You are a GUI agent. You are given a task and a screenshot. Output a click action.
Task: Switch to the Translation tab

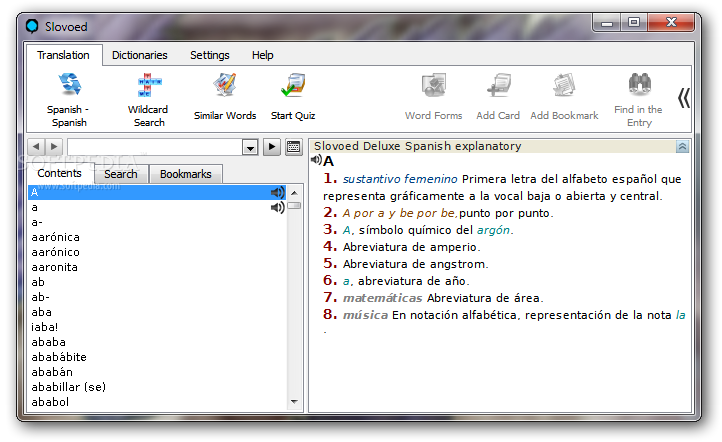tap(64, 55)
